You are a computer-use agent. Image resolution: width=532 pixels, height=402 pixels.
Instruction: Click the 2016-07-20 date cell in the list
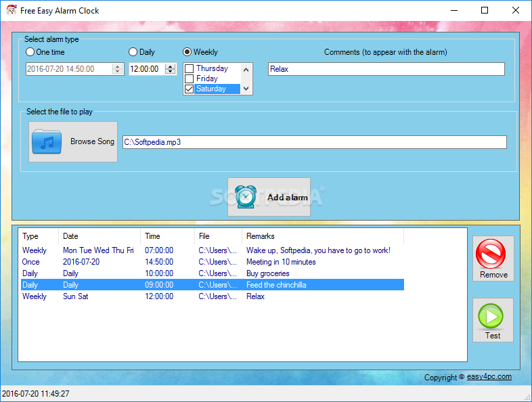81,262
